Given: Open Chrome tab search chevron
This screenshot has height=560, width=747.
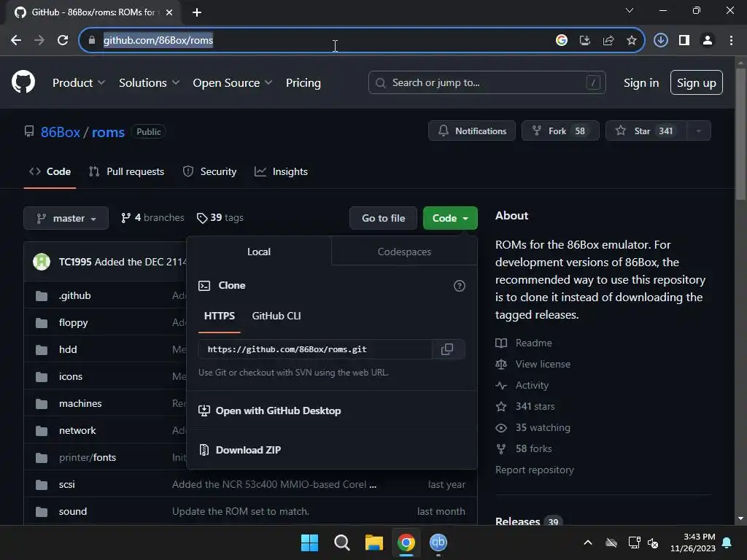Looking at the screenshot, I should (630, 10).
